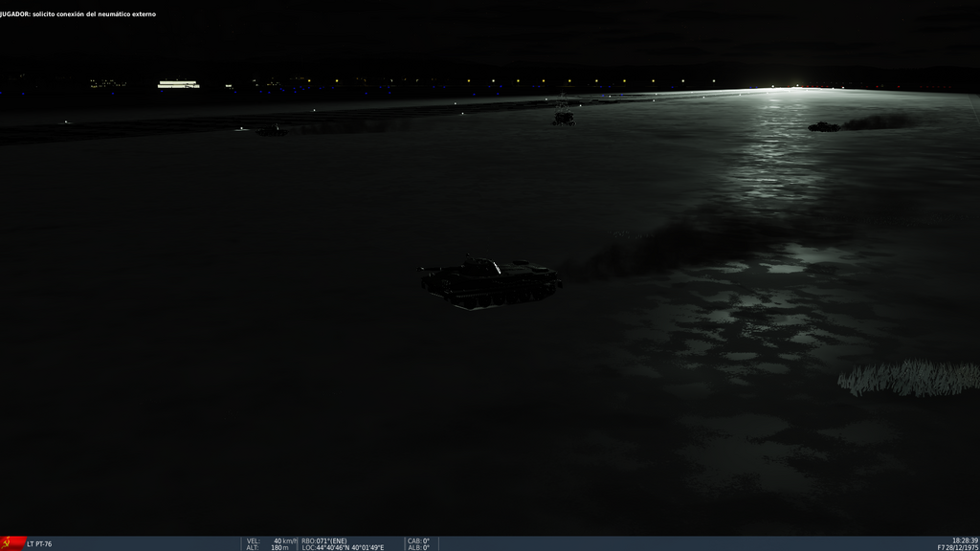The image size is (980, 551).
Task: Click the distant tank trailing smoke at right
Action: click(x=824, y=127)
